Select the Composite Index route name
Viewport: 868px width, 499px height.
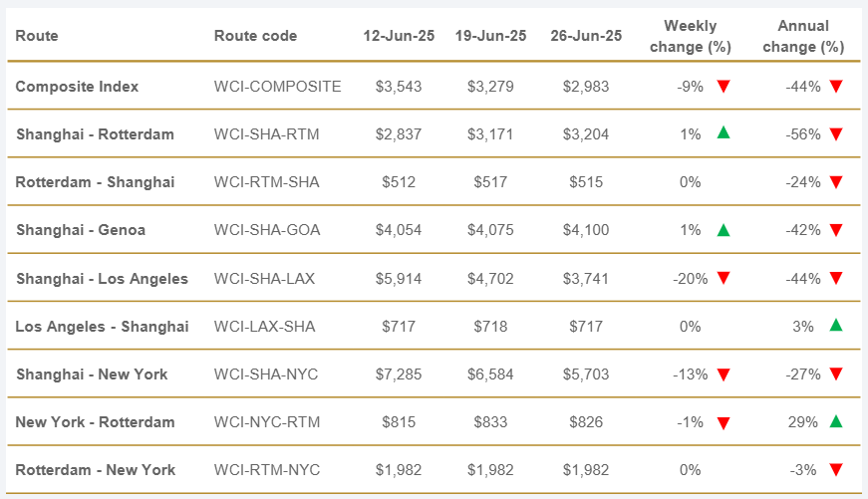point(77,87)
